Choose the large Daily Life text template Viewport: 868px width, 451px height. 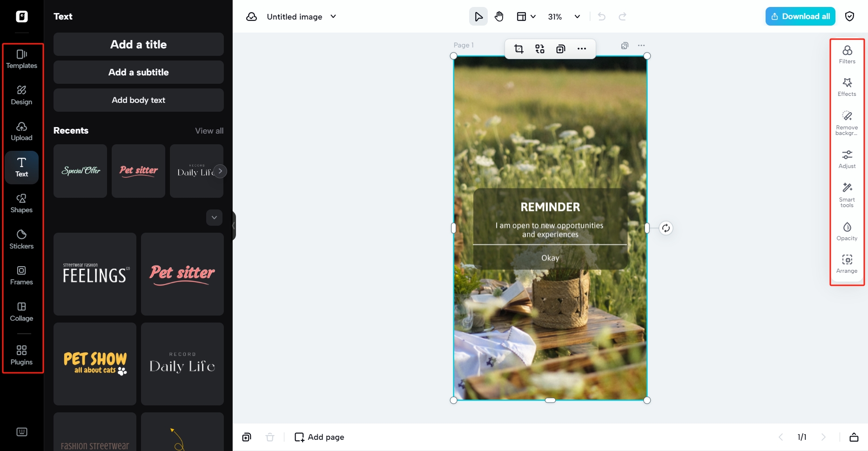(182, 364)
